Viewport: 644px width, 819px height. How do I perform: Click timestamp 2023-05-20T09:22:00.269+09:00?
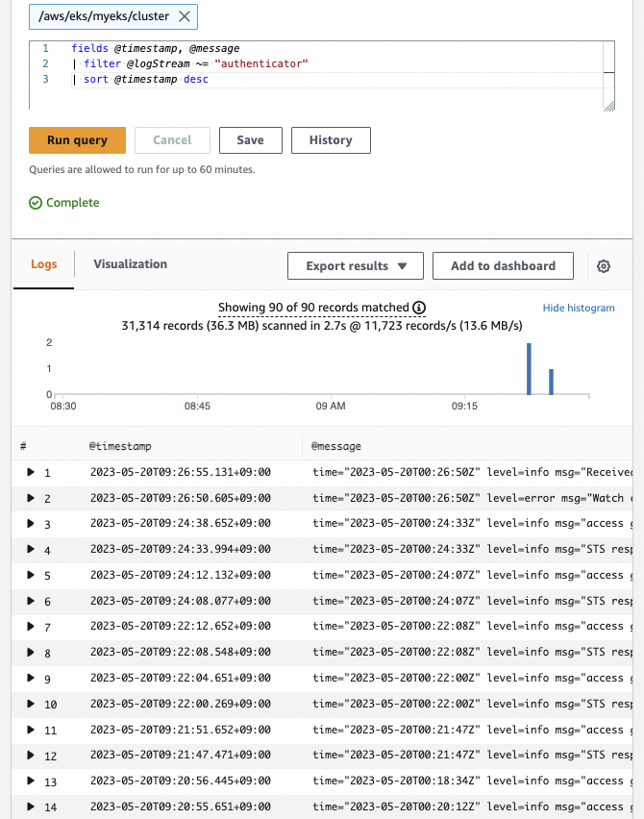(181, 704)
